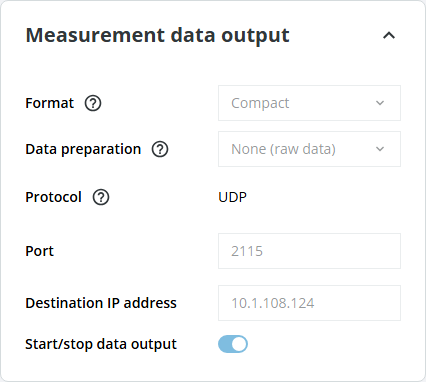Image resolution: width=426 pixels, height=382 pixels.
Task: Open the Format dropdown showing Compact
Action: pyautogui.click(x=309, y=103)
